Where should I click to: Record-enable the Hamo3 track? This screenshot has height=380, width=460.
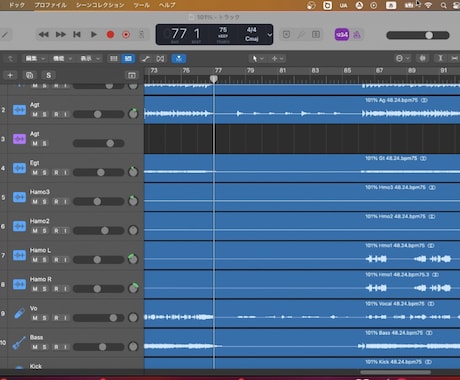(x=56, y=201)
